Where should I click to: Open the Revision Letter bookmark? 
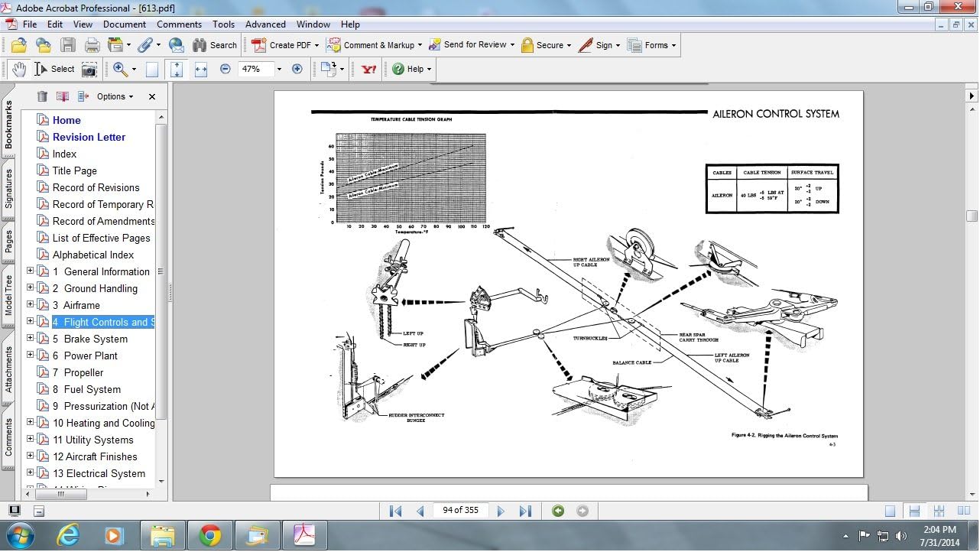click(89, 137)
